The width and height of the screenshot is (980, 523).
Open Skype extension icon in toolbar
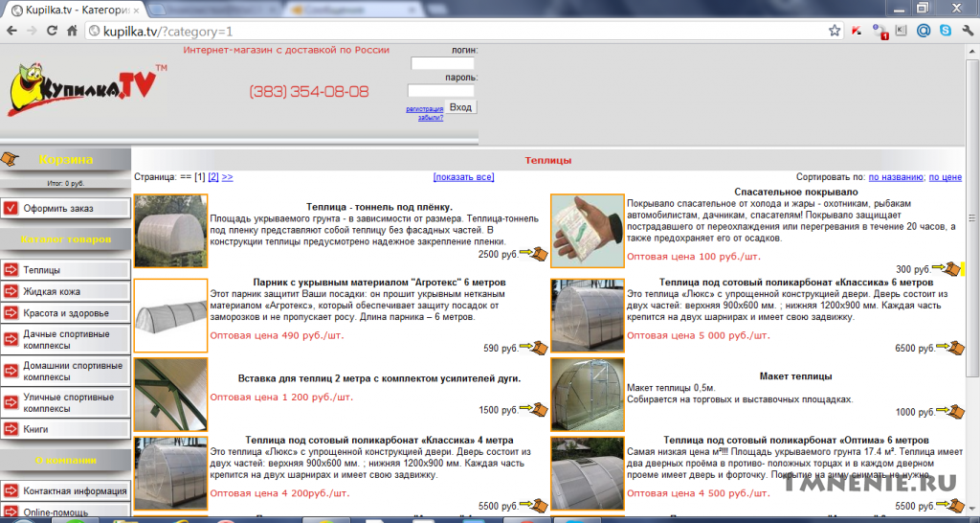946,30
